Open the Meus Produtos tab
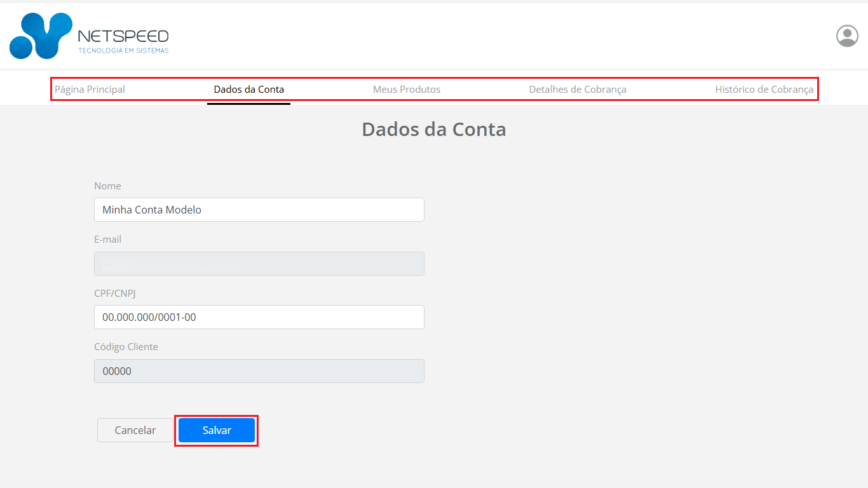This screenshot has height=488, width=868. tap(406, 89)
